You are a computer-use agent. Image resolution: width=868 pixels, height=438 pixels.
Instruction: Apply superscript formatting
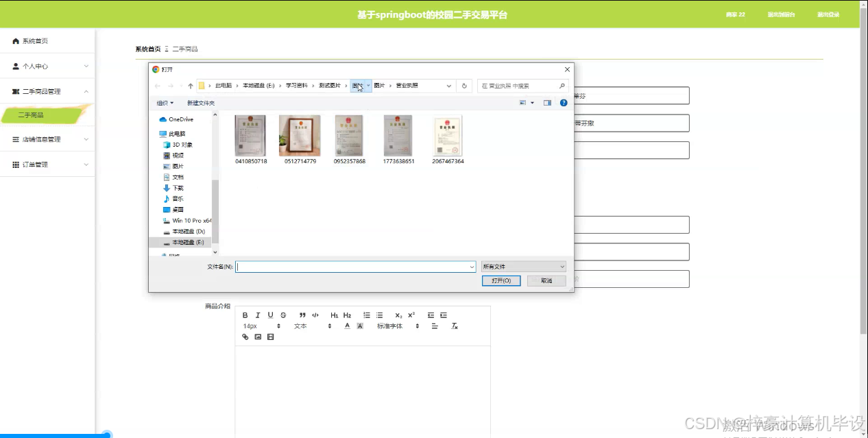pyautogui.click(x=411, y=315)
